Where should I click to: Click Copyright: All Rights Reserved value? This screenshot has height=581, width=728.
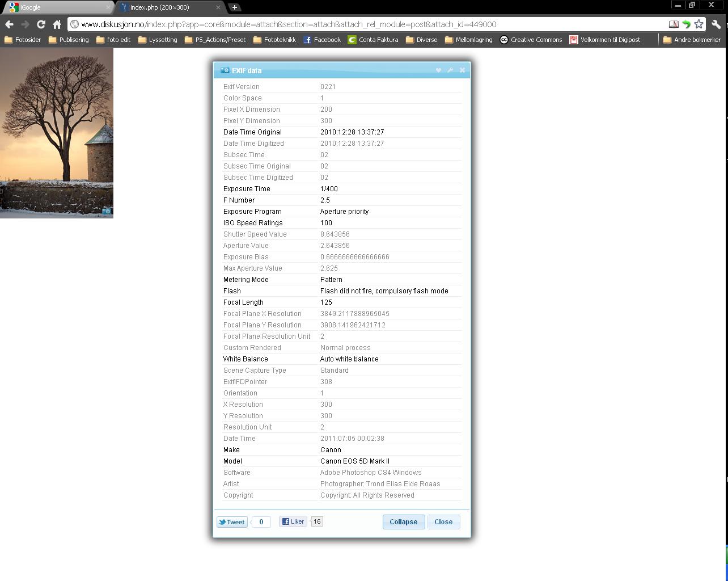[x=367, y=495]
